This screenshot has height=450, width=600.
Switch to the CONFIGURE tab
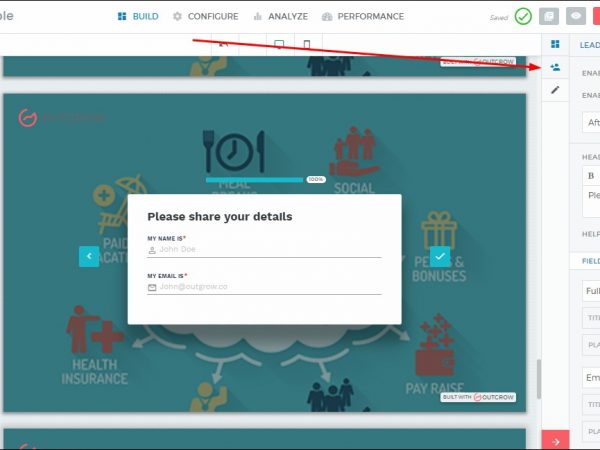coord(205,17)
